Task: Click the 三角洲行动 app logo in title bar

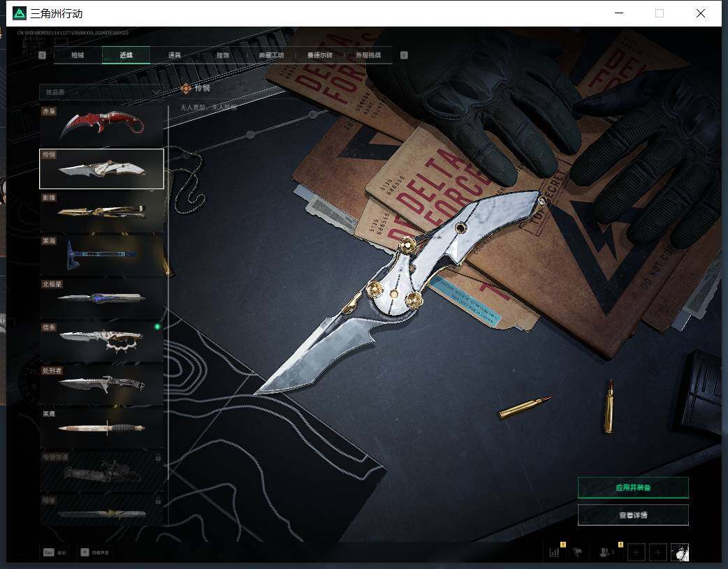Action: click(20, 13)
